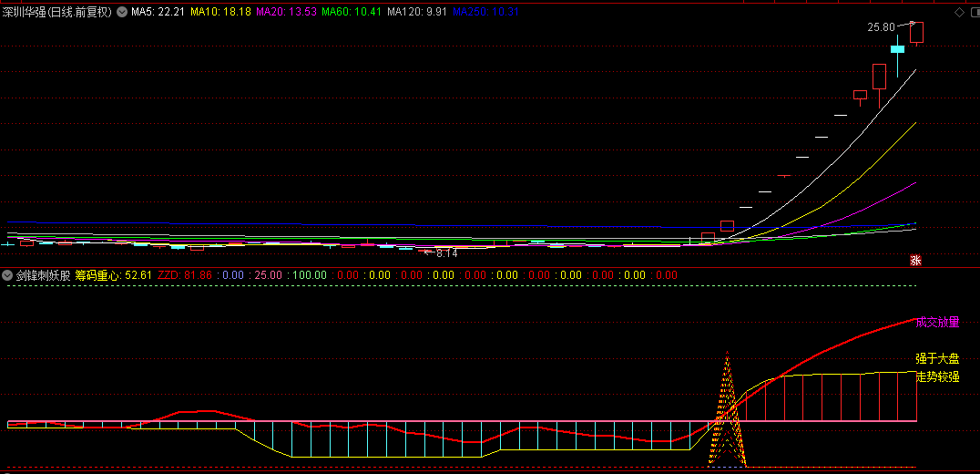The height and width of the screenshot is (474, 980).
Task: Click the pink 25.00 indicator value
Action: 269,275
